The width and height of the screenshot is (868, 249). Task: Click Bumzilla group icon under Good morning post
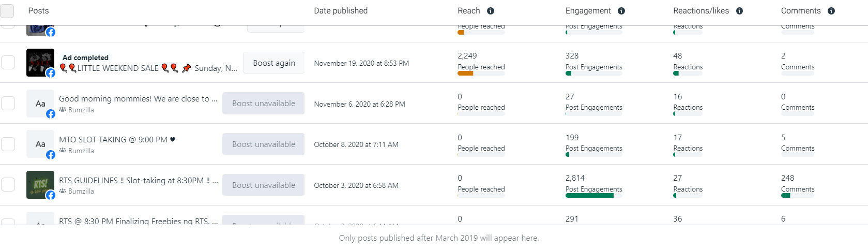[63, 110]
